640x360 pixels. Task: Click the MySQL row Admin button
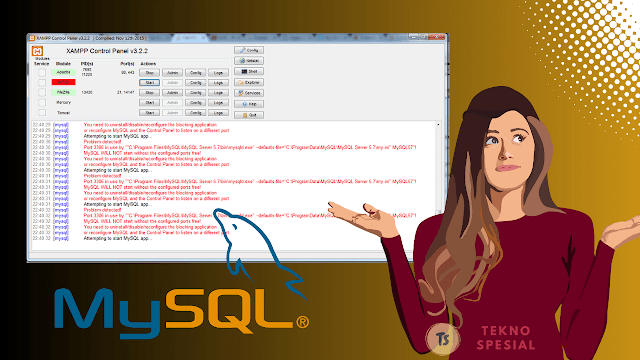(x=172, y=82)
